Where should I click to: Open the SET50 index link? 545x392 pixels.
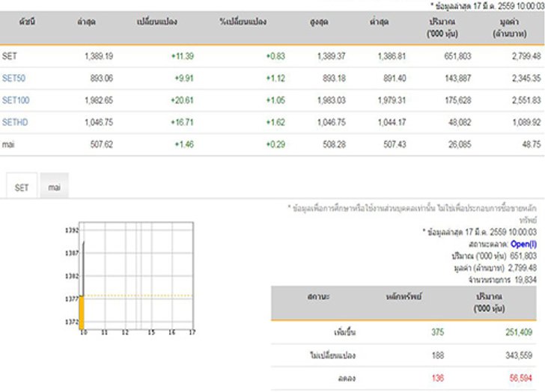[x=14, y=78]
